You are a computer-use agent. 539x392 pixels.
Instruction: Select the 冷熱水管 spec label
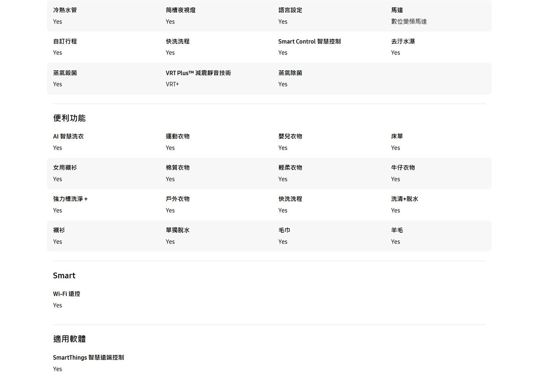click(x=65, y=10)
